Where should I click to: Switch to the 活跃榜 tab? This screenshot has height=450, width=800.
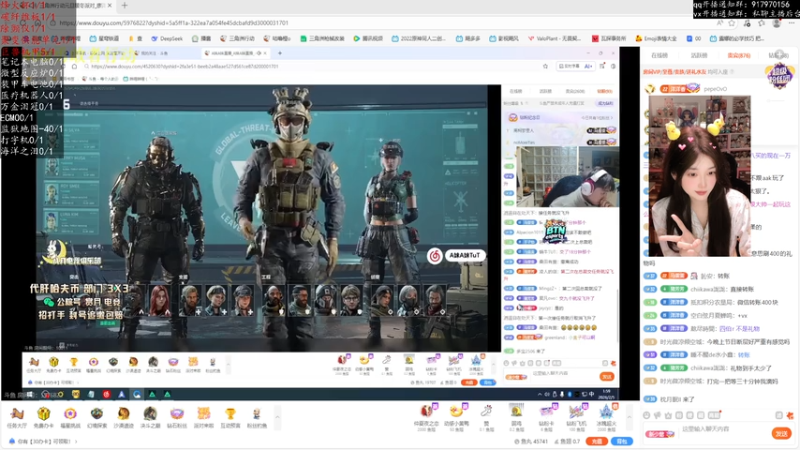pos(699,55)
